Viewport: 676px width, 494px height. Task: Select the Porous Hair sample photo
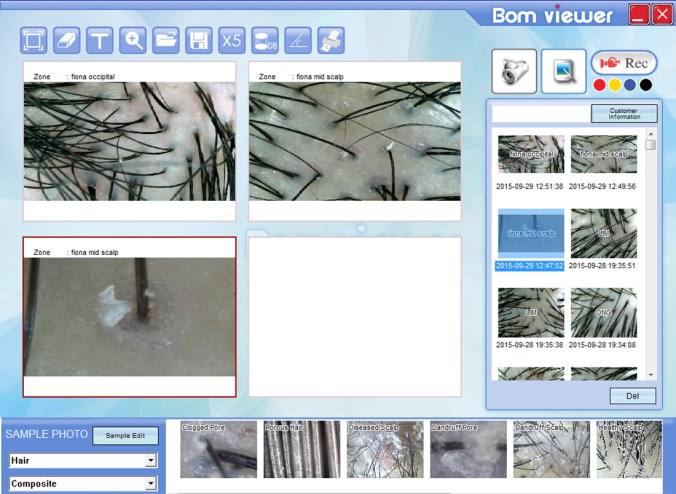coord(302,450)
